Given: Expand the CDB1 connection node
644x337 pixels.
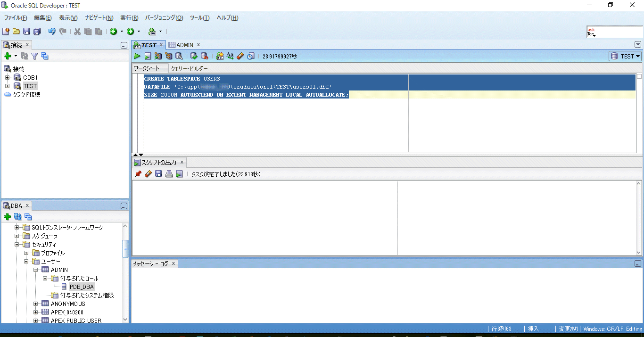Looking at the screenshot, I should click(x=7, y=77).
